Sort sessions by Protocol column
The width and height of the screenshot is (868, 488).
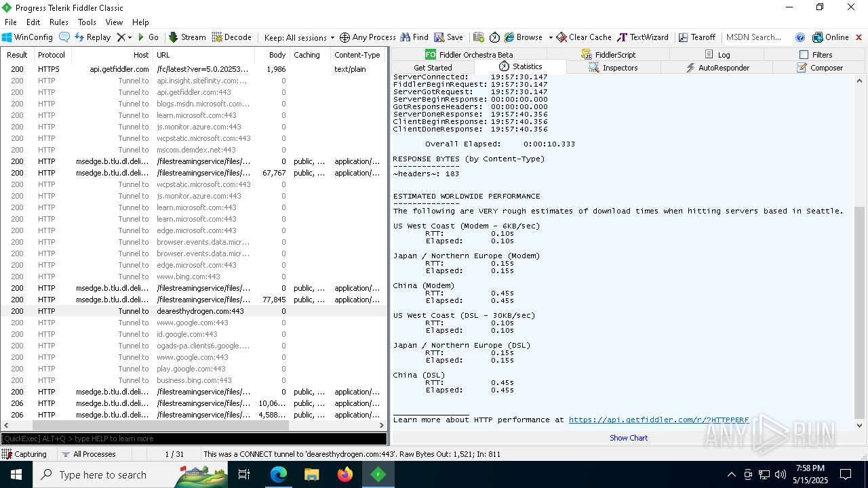pos(52,55)
